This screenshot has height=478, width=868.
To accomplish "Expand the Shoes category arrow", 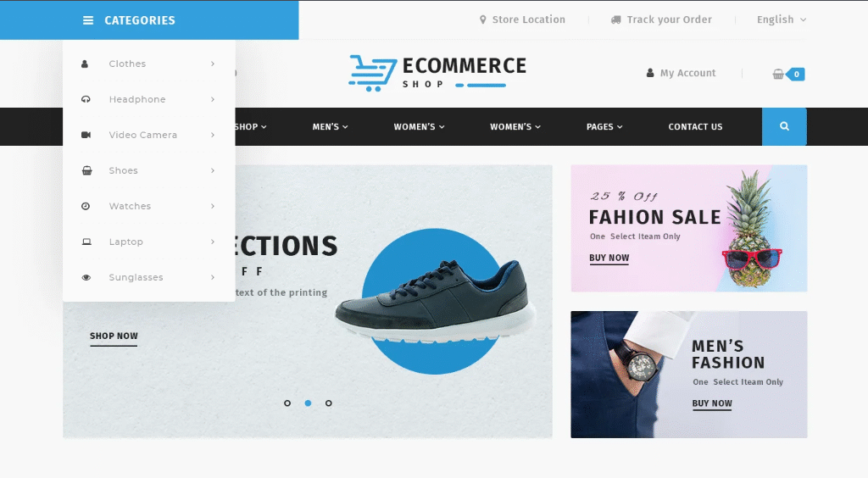I will (x=213, y=171).
